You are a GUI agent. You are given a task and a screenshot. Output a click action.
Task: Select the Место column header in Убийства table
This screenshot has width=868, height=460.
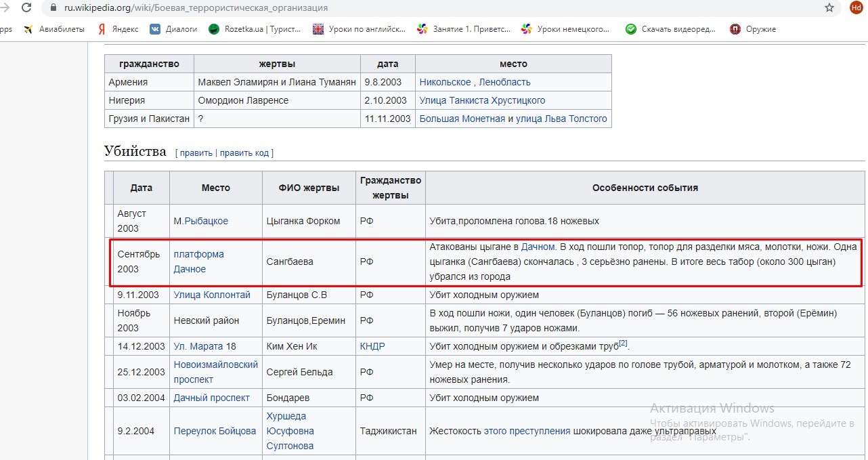click(x=216, y=188)
